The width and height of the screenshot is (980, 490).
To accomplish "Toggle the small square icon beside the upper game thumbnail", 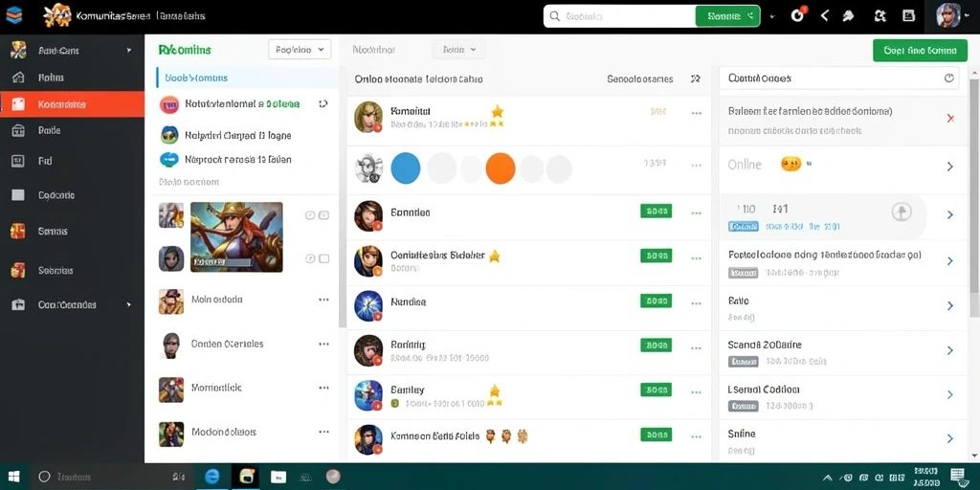I will (x=323, y=215).
